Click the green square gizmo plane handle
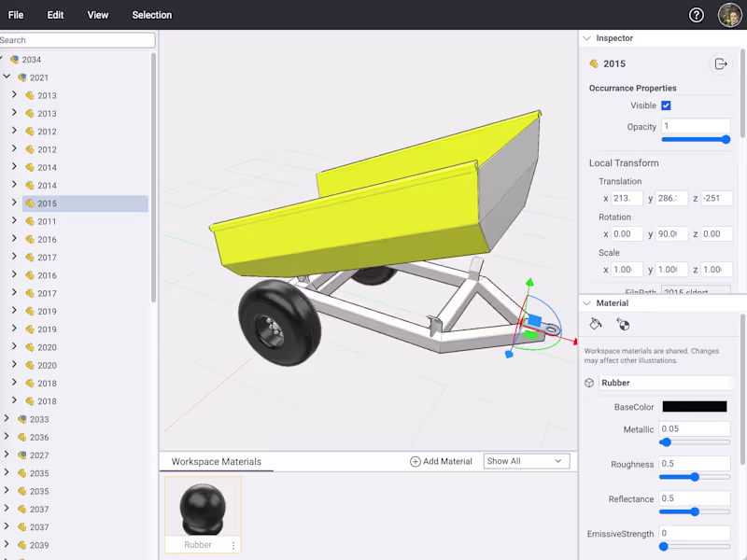747x560 pixels. point(530,335)
